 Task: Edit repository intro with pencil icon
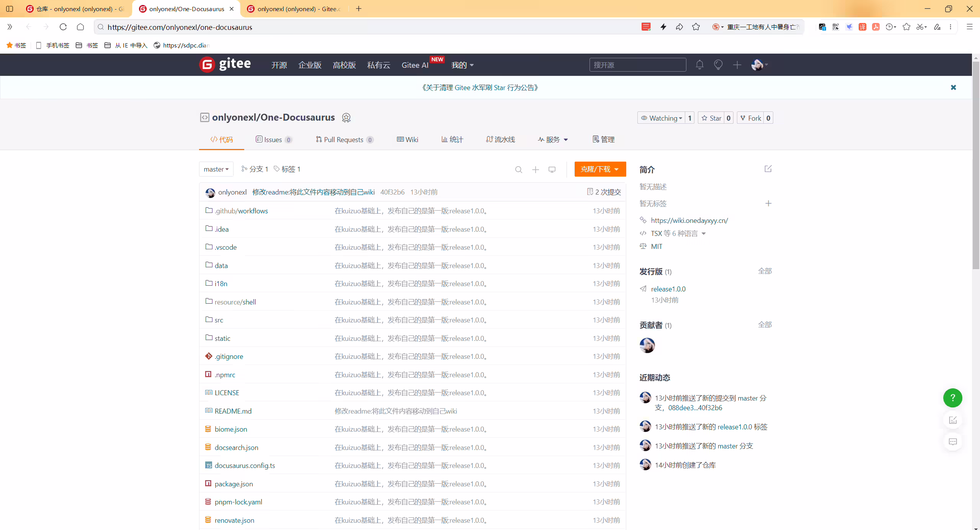768,169
